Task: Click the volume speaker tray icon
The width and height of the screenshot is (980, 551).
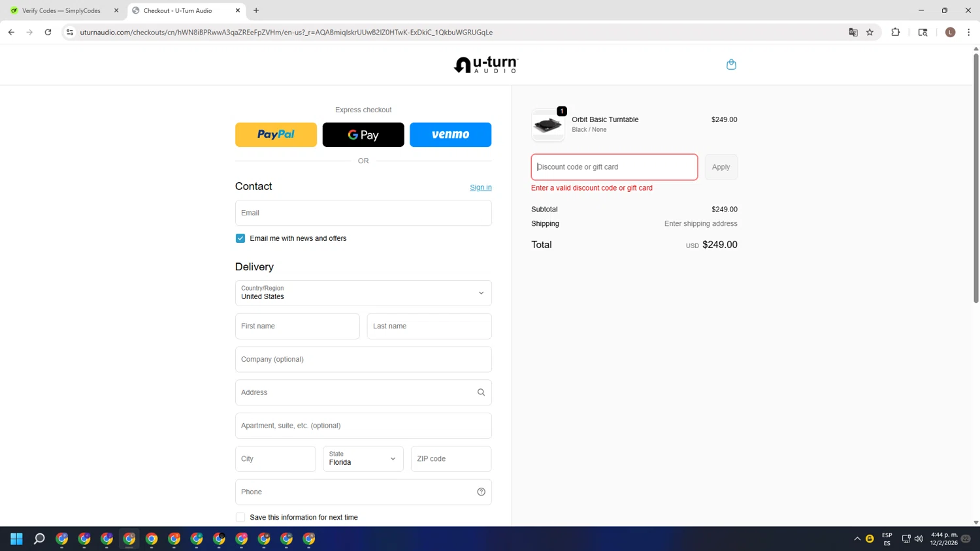Action: coord(919,539)
